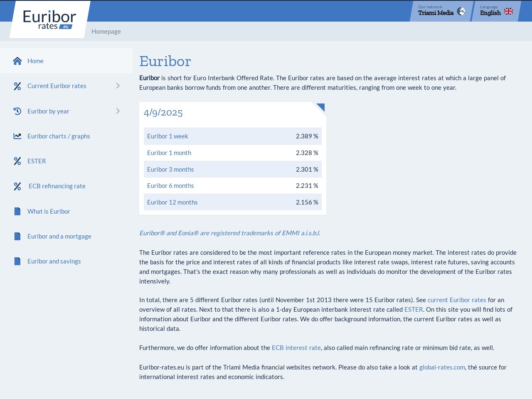The image size is (532, 399).
Task: Click the Home house icon in the sidebar
Action: [x=17, y=61]
